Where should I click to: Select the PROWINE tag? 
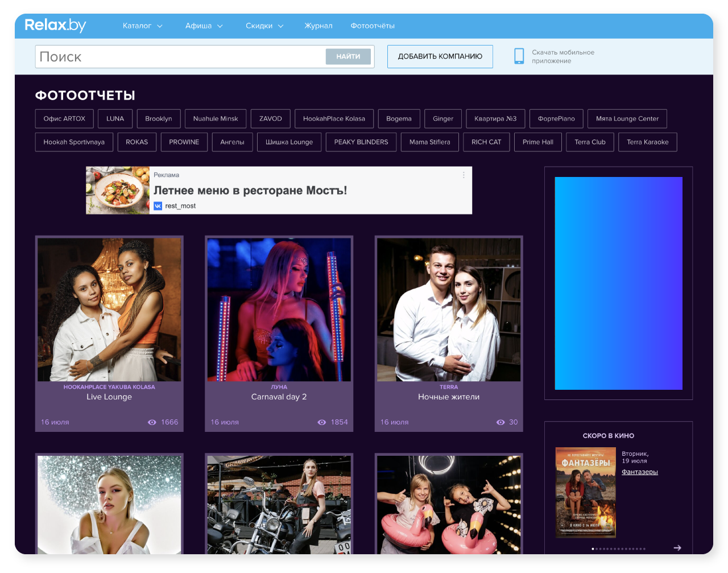pyautogui.click(x=184, y=142)
